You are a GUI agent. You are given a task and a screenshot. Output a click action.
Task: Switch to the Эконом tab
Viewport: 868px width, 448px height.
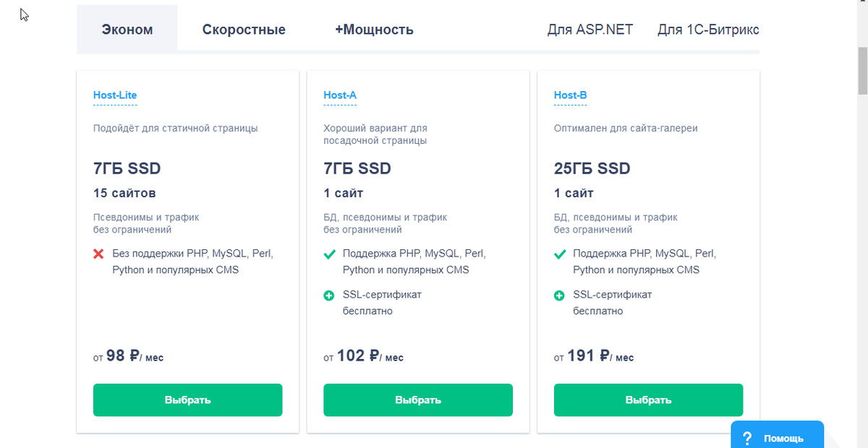127,30
